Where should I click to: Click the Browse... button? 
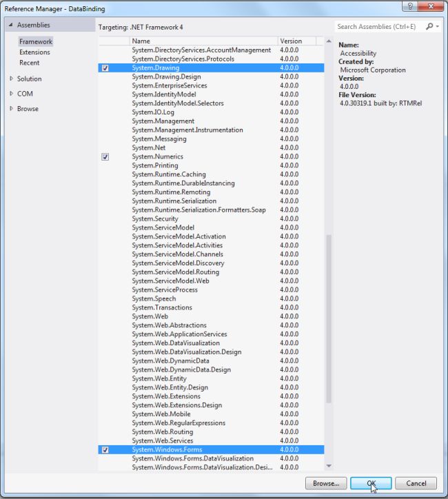click(326, 483)
